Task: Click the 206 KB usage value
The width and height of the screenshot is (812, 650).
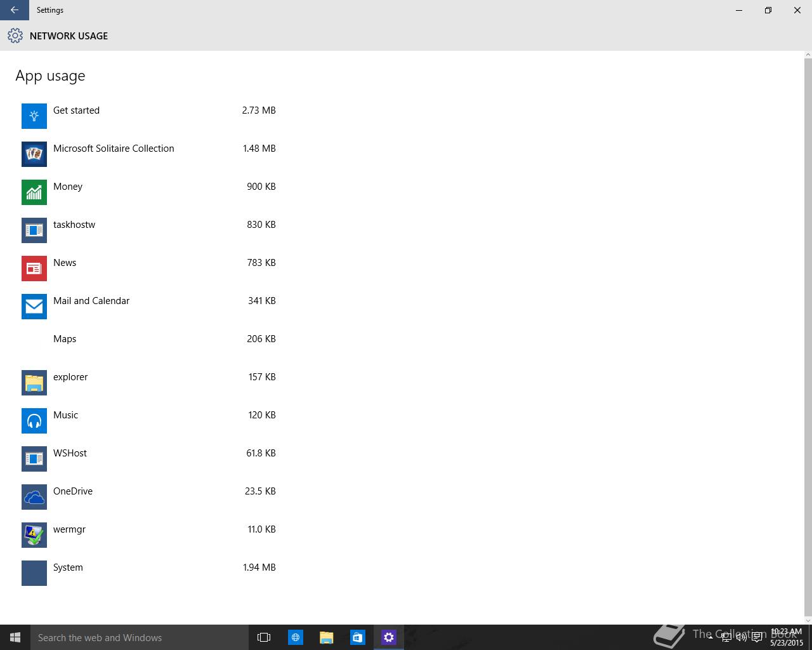Action: coord(261,339)
